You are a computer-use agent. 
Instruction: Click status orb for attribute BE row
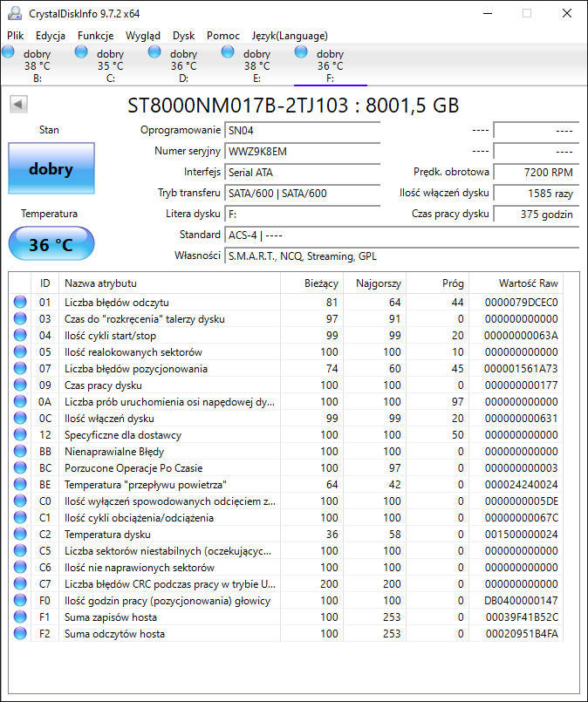click(20, 484)
